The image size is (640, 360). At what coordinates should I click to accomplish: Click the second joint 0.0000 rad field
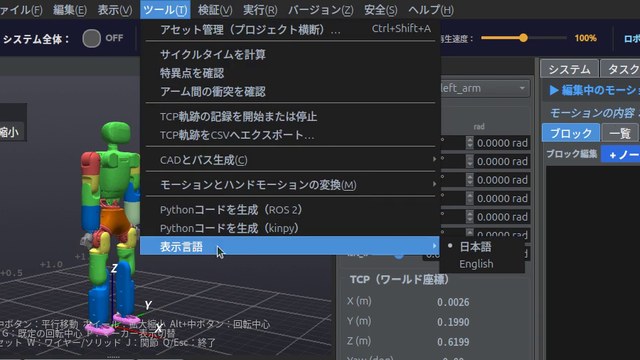tap(502, 161)
